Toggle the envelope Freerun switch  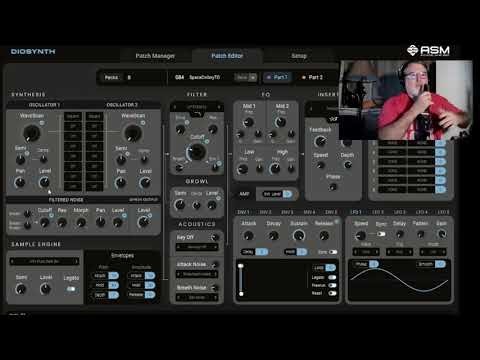pyautogui.click(x=332, y=285)
